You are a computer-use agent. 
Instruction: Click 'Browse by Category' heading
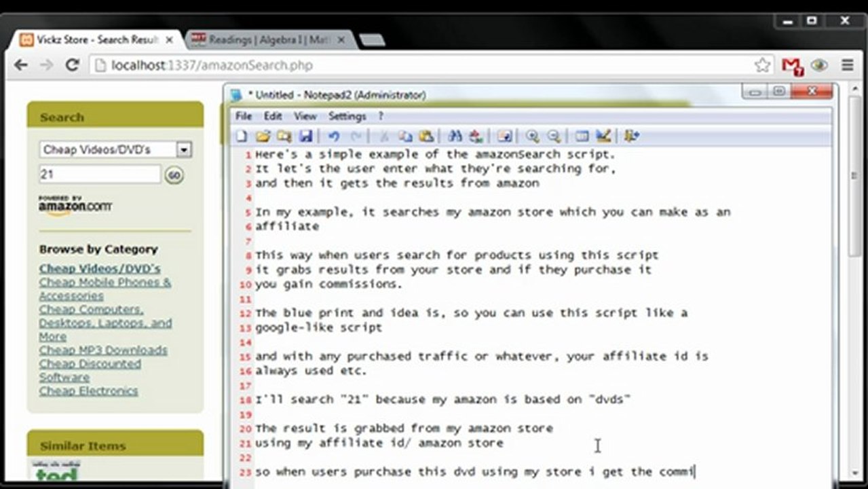click(x=98, y=249)
